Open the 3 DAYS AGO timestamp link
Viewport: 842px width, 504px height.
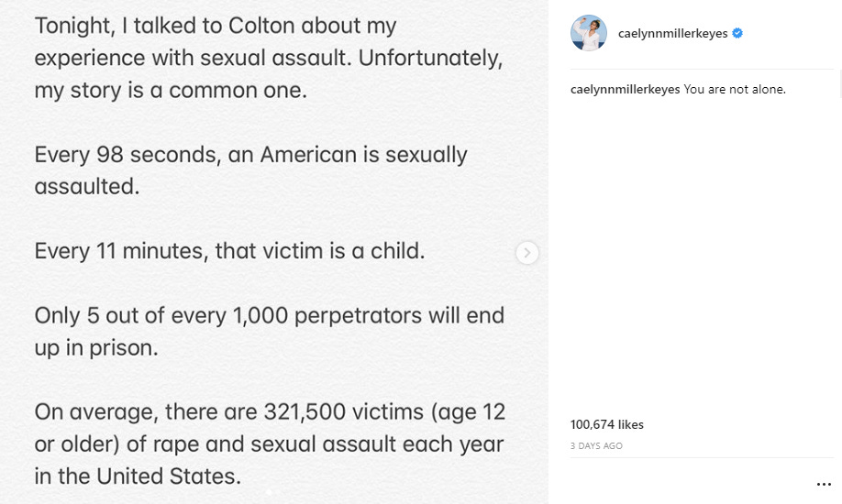tap(596, 446)
